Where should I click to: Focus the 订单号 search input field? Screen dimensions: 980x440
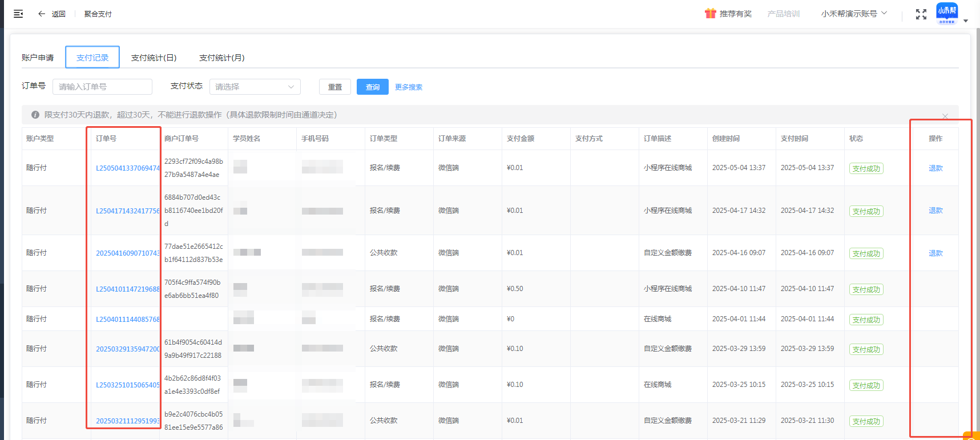(x=102, y=87)
